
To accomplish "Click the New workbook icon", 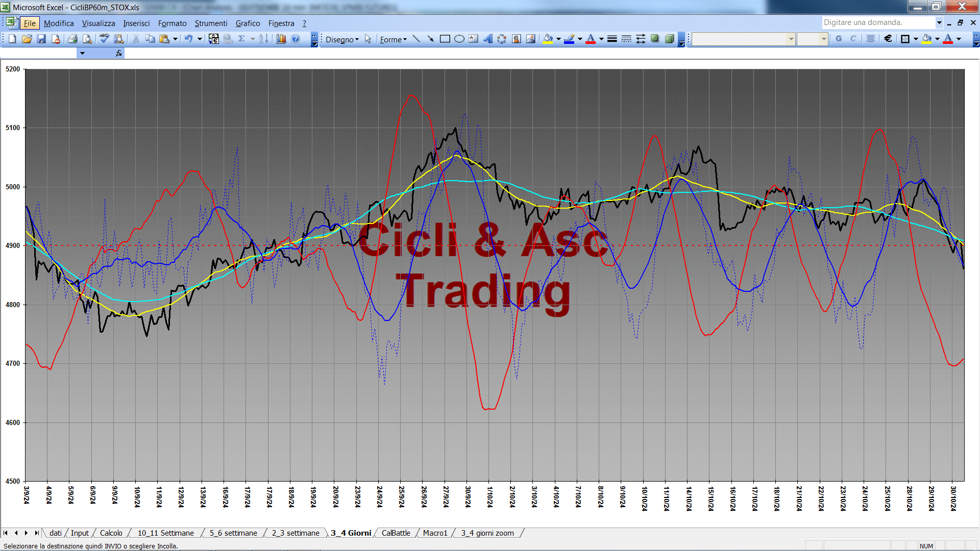I will (12, 39).
